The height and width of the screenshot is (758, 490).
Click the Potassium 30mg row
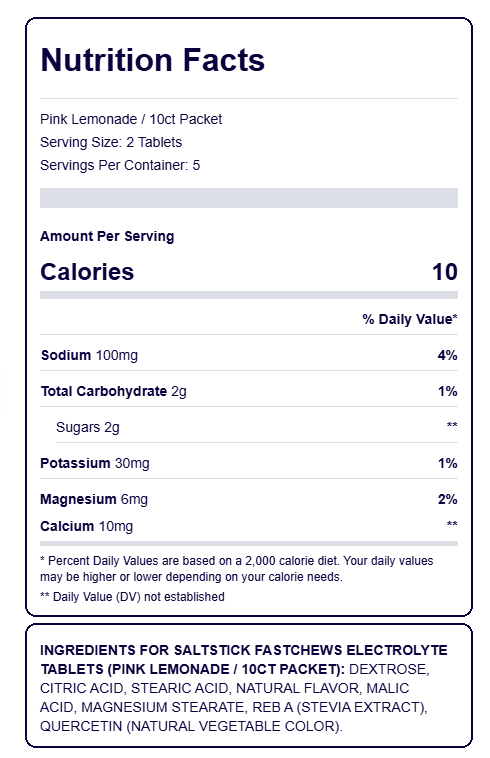[x=249, y=463]
